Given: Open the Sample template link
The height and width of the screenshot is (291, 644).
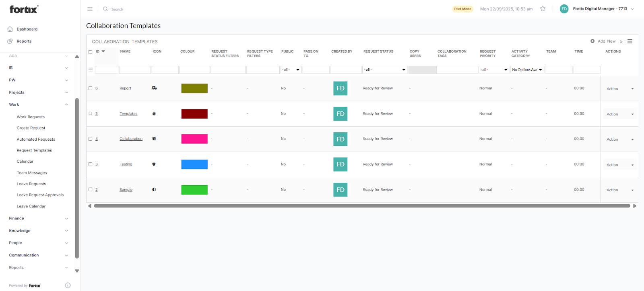Looking at the screenshot, I should [x=126, y=190].
